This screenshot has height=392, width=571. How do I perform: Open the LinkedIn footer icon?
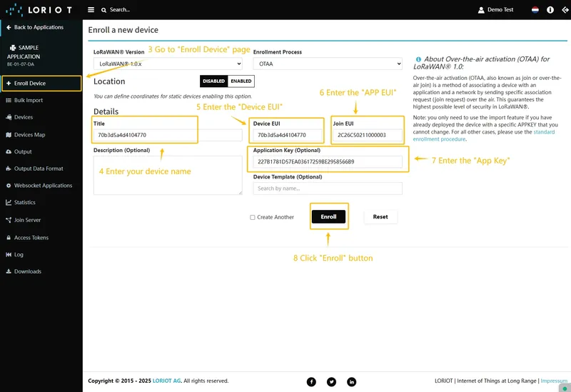[351, 382]
